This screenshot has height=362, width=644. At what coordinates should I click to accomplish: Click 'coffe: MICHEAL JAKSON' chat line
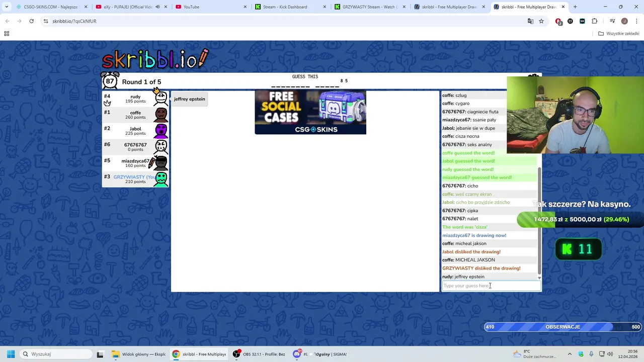pos(468,260)
